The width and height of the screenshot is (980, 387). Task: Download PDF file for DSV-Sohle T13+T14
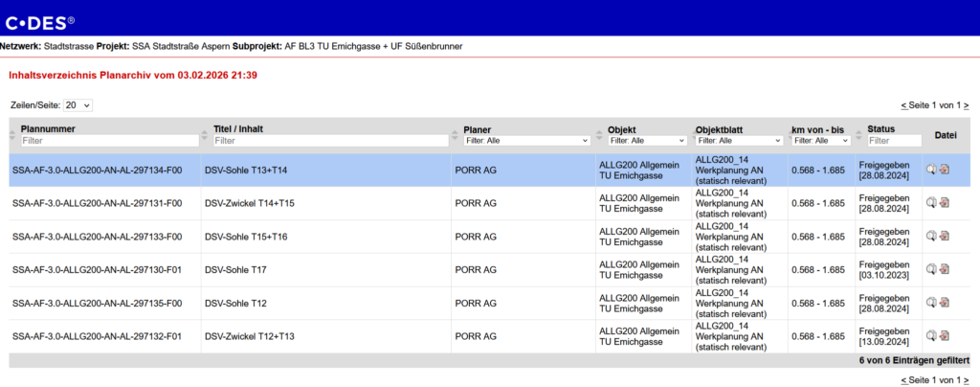945,171
